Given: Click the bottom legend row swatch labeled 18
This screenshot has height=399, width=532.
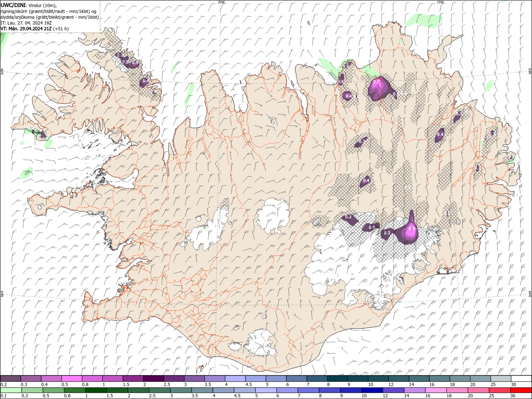Looking at the screenshot, I should (457, 390).
